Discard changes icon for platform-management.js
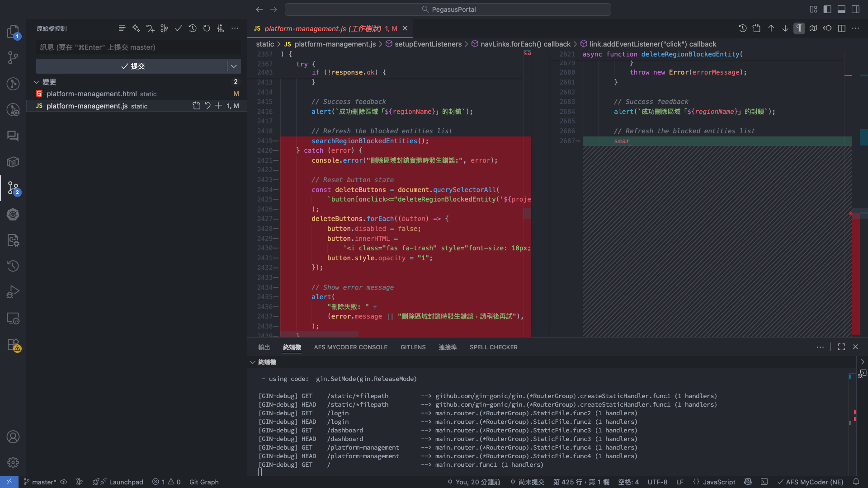 click(208, 106)
